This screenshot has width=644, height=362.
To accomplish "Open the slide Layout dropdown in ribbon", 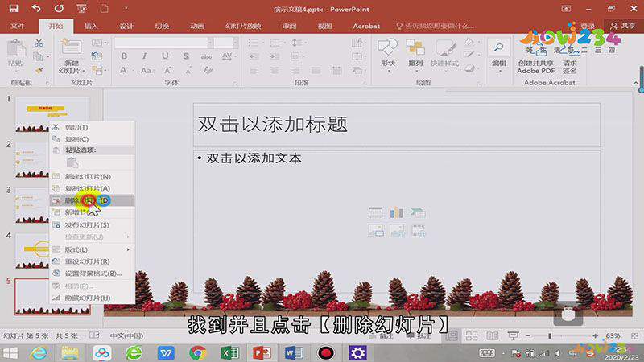I will click(99, 43).
